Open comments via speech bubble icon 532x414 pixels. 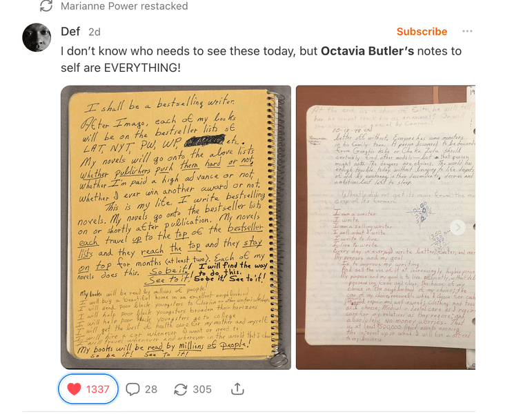tap(132, 389)
